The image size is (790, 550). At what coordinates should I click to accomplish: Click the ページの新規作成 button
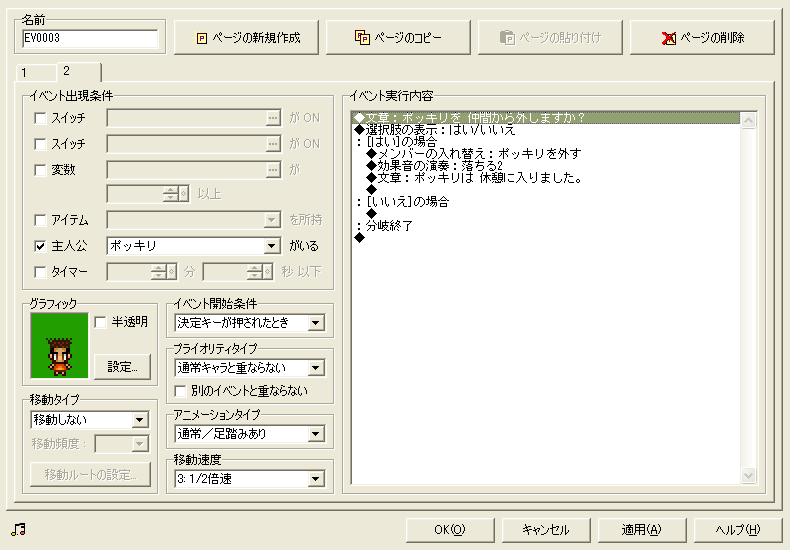(x=246, y=37)
